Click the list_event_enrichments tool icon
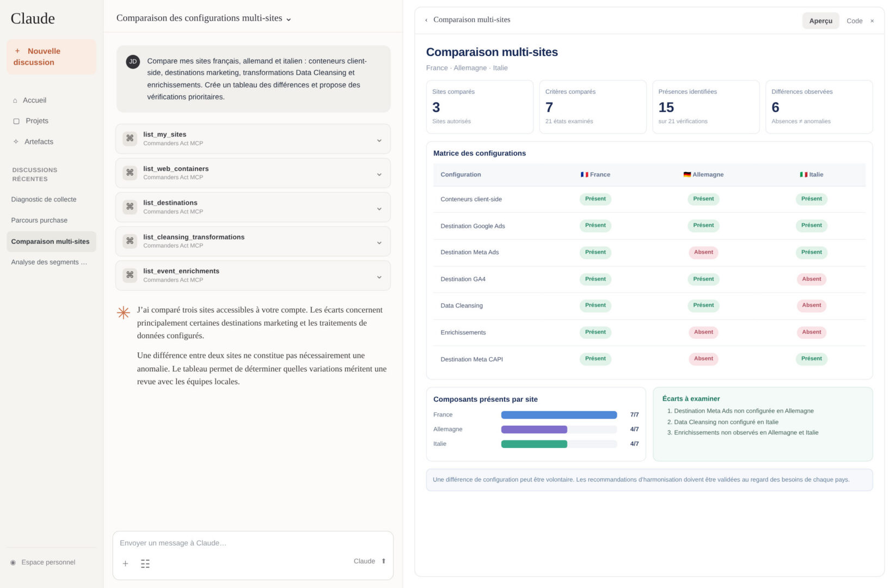The image size is (896, 588). [x=130, y=275]
